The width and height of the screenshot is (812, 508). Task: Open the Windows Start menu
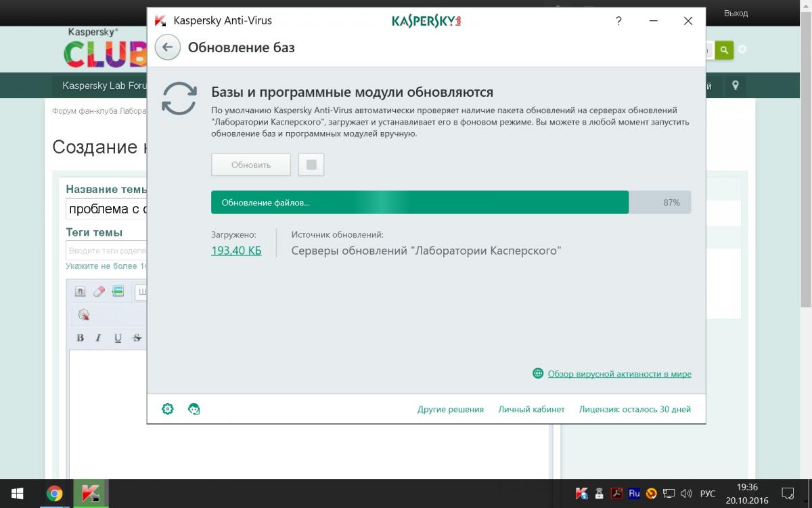(17, 494)
